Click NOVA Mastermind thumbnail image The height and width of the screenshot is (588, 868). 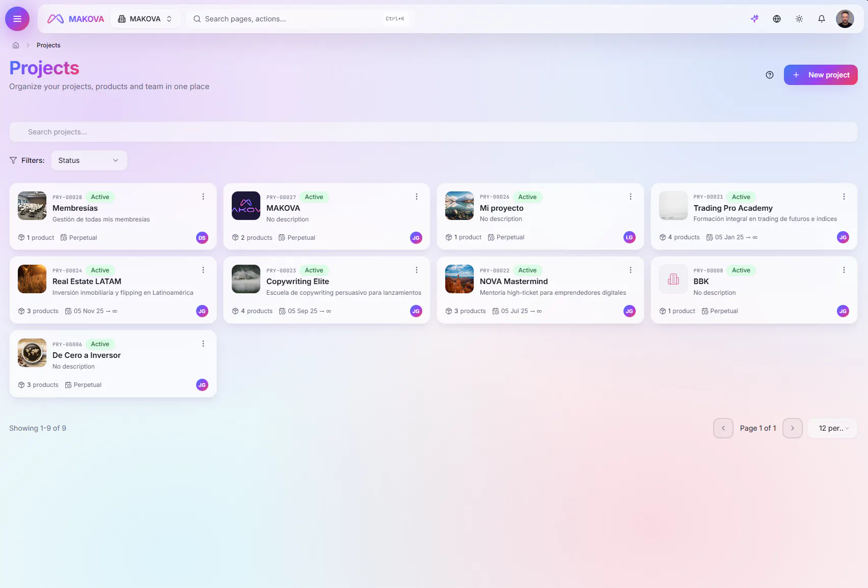459,279
